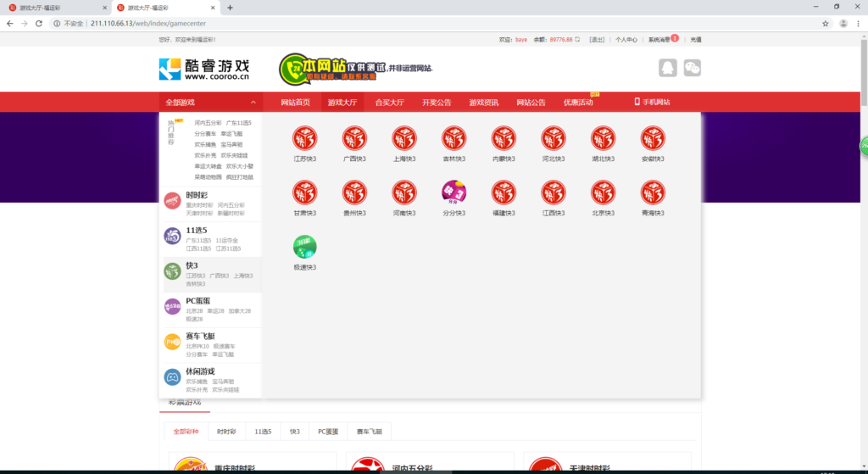Collapse the 全部游戏 dropdown menu

tap(209, 102)
